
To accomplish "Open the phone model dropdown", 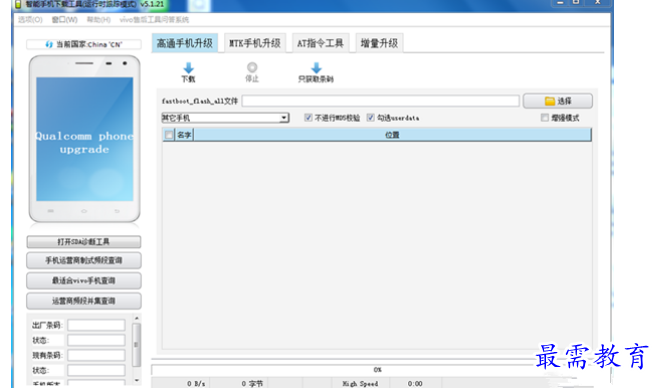I will click(225, 118).
